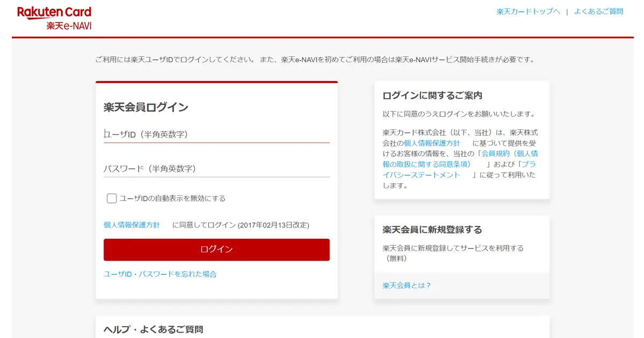Select 楽天会員に新規登録する heading
Image resolution: width=644 pixels, height=338 pixels.
[433, 230]
